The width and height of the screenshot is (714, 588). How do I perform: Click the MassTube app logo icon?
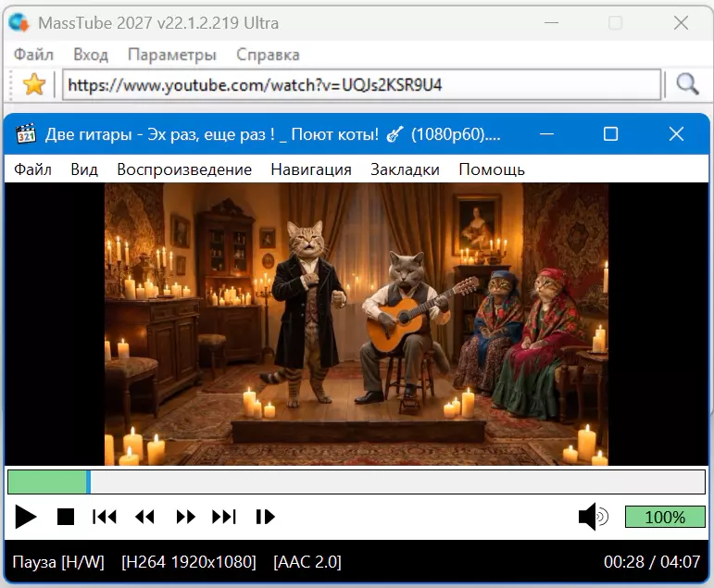19,22
